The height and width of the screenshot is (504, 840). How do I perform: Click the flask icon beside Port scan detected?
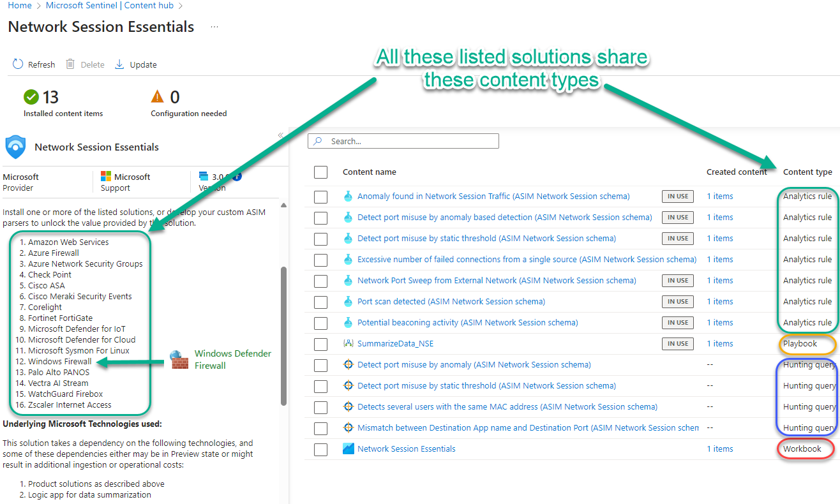(348, 302)
